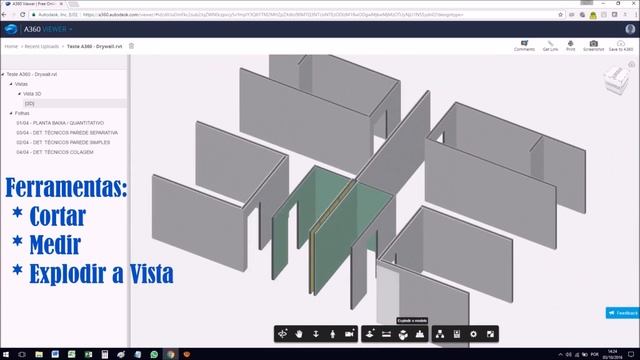Select the Measure tool
Viewport: 640px width, 360px height.
[x=386, y=334]
